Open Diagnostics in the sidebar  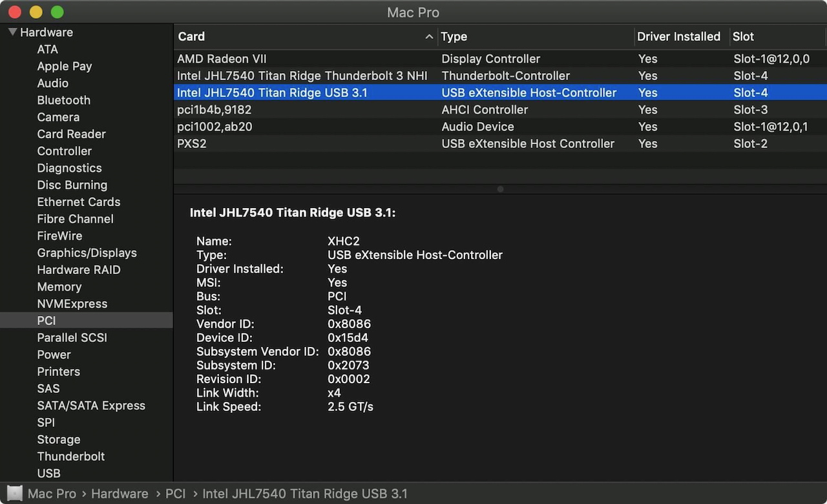pyautogui.click(x=69, y=168)
